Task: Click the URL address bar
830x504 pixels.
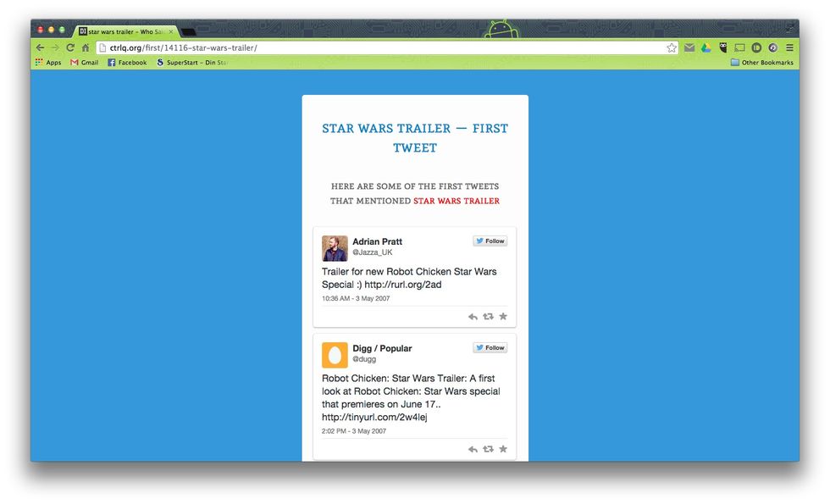Action: click(x=381, y=47)
